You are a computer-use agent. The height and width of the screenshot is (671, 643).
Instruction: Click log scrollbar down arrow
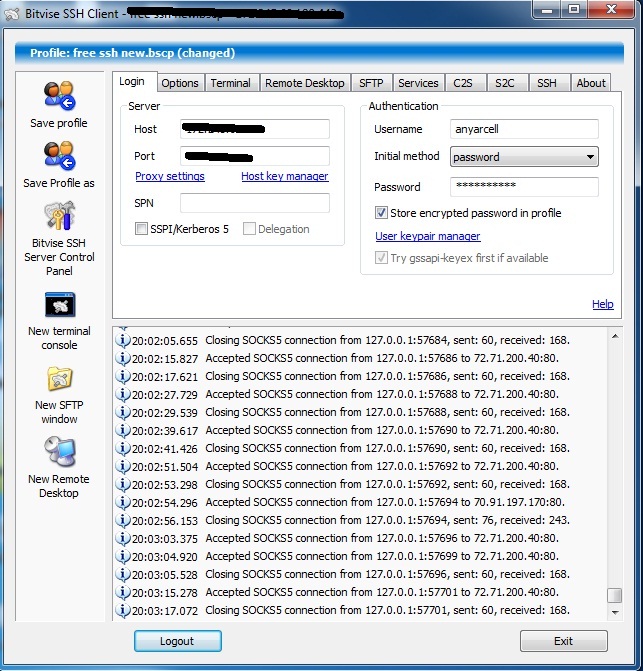point(615,612)
